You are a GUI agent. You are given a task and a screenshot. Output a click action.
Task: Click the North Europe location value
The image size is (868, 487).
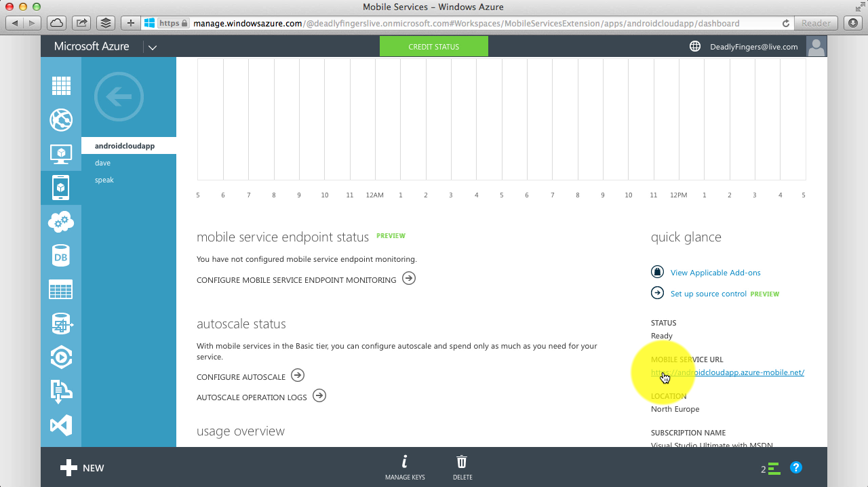(x=675, y=409)
